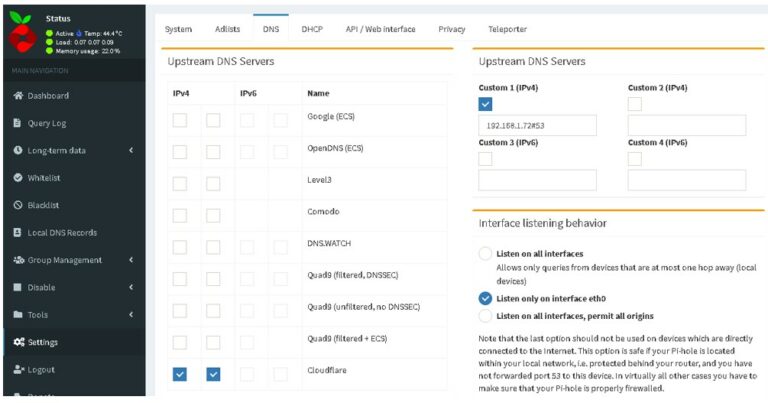
Task: Switch to the DHCP settings tab
Action: coord(312,30)
